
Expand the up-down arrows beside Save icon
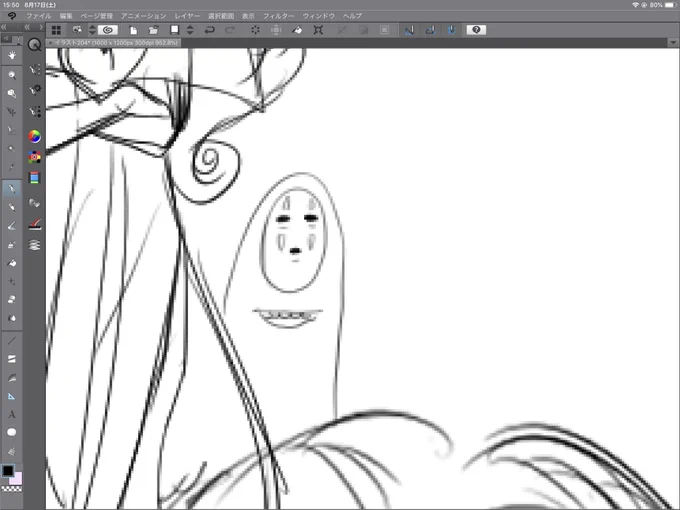point(190,30)
